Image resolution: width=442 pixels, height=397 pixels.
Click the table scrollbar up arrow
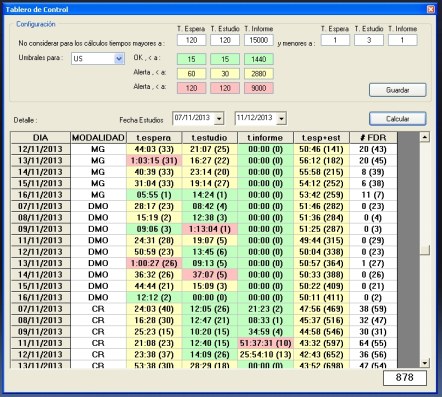(425, 137)
